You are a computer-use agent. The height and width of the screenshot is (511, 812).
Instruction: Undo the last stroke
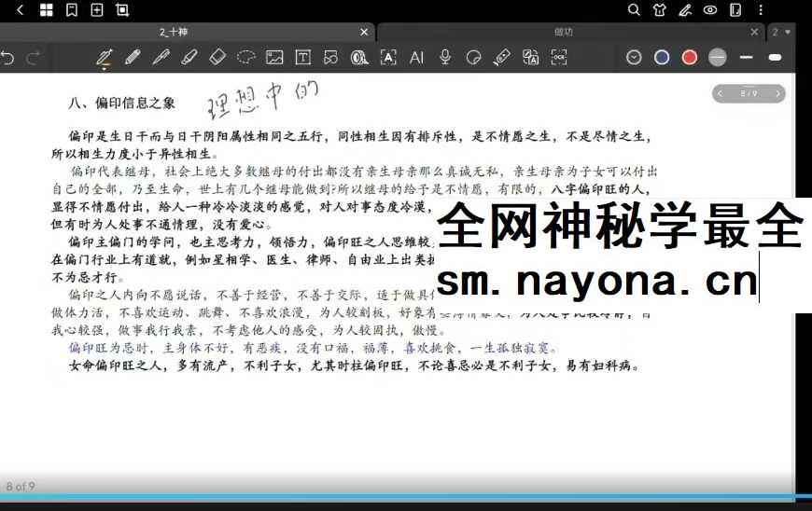point(7,58)
